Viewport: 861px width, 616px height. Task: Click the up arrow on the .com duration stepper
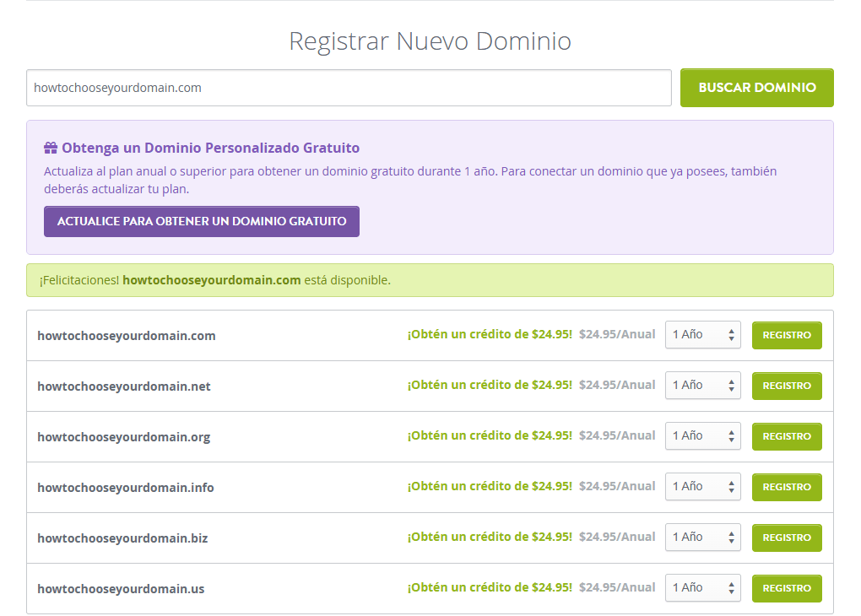click(x=731, y=331)
